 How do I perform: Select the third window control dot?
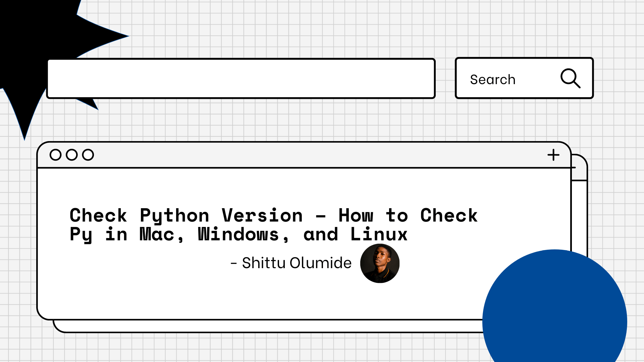tap(88, 155)
